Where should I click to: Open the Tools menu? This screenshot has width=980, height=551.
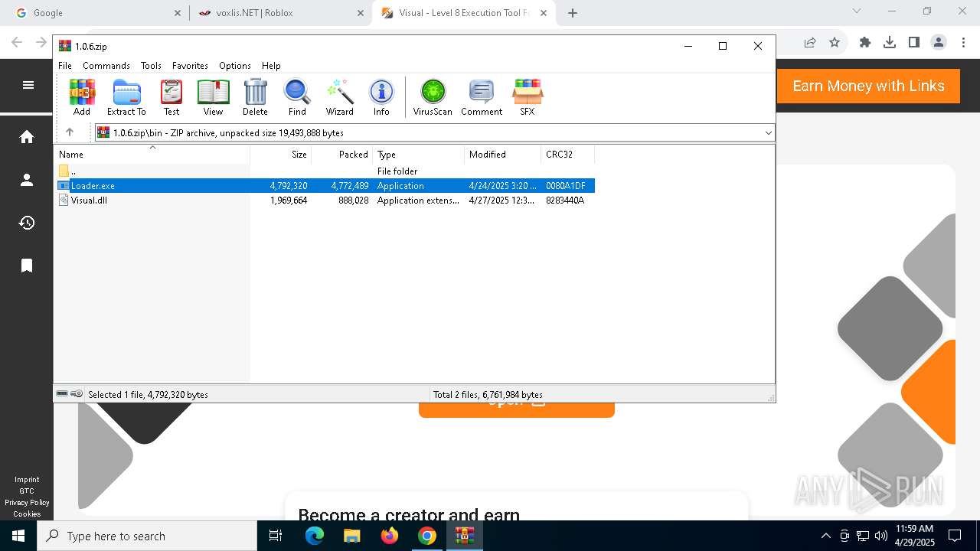click(x=151, y=66)
